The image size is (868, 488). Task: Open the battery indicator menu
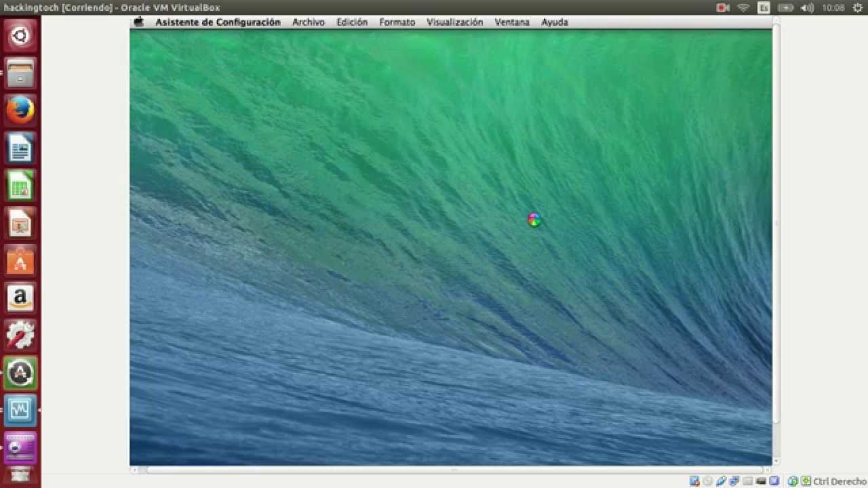pyautogui.click(x=785, y=7)
